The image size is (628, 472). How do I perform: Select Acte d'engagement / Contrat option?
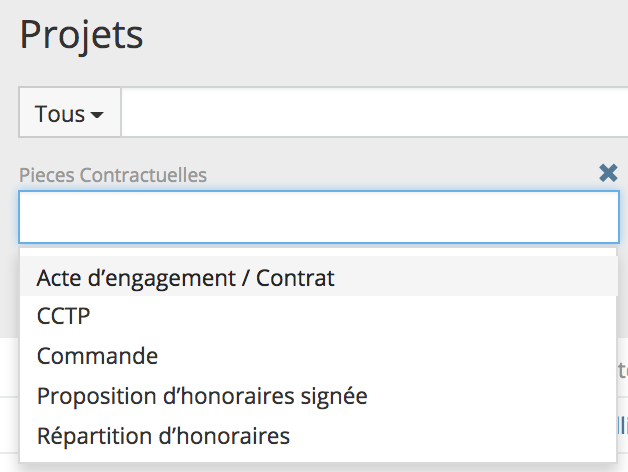tap(186, 278)
